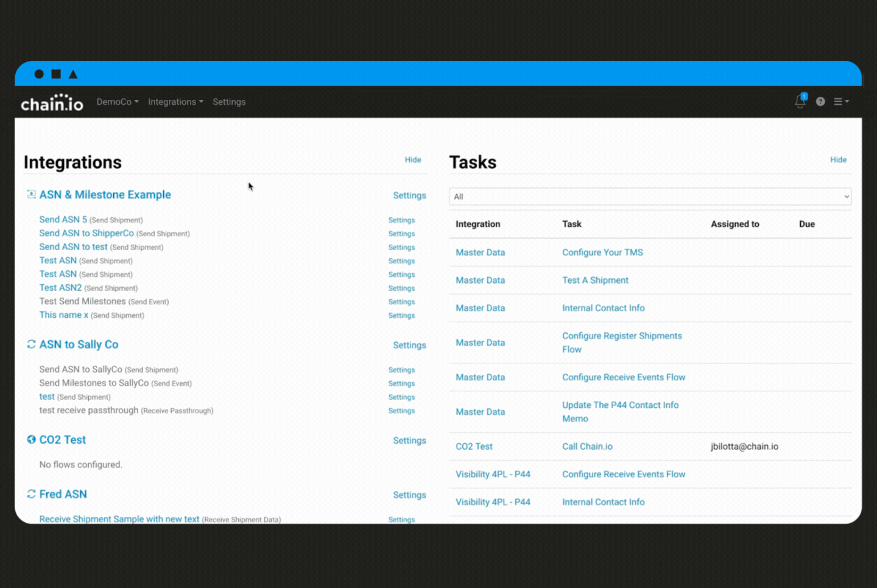The image size is (877, 588).
Task: Open the Call Chain.io task
Action: [587, 447]
